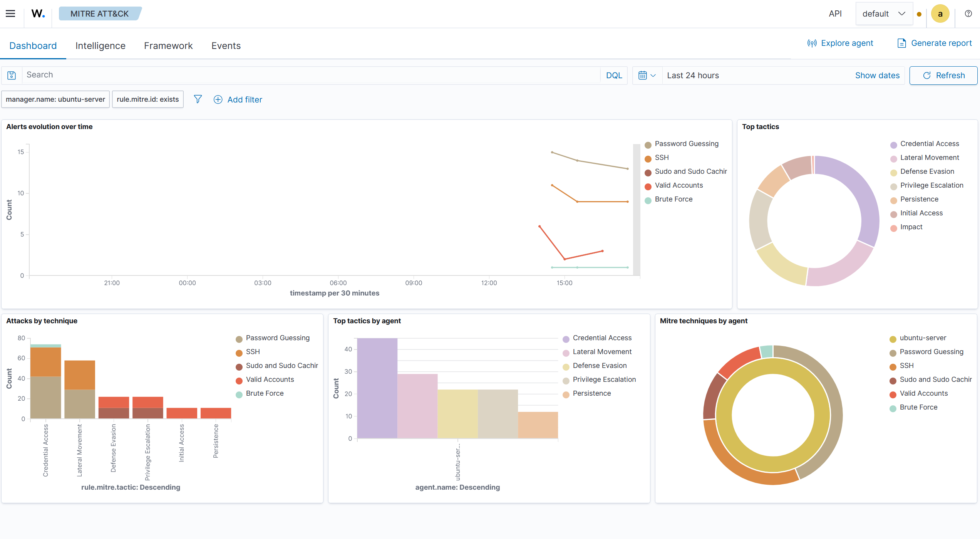The image size is (980, 539).
Task: Click ubuntu-server in Mitre techniques by agent legend
Action: [x=923, y=338]
